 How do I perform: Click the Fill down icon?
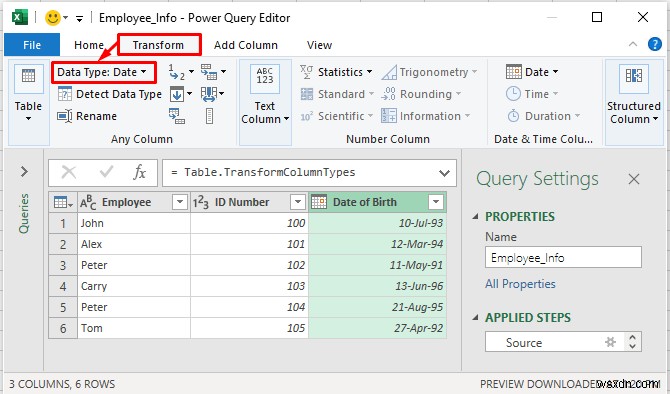pyautogui.click(x=176, y=94)
